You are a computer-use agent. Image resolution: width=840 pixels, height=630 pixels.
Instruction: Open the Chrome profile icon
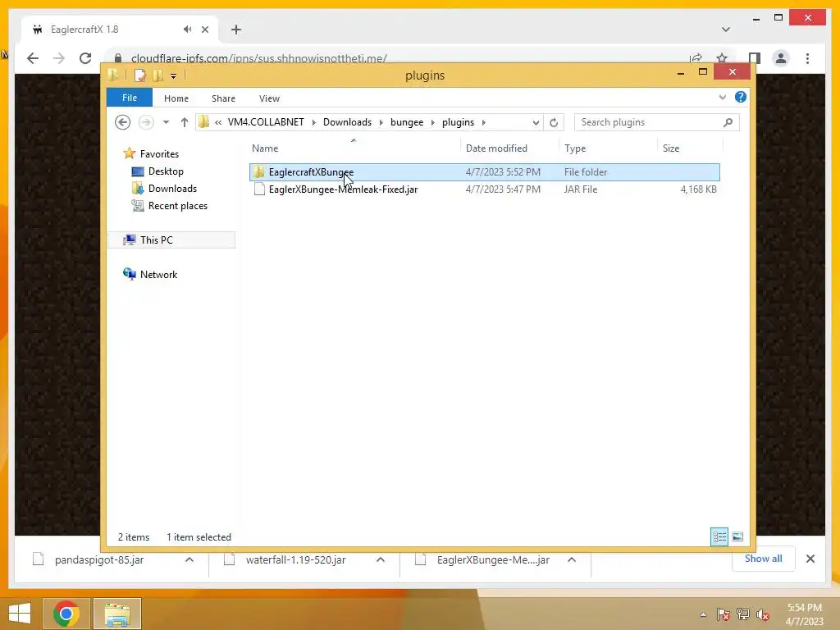coord(781,58)
